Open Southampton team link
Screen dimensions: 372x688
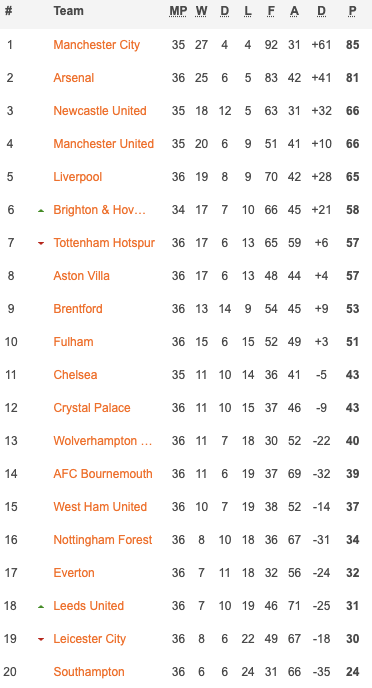(89, 672)
